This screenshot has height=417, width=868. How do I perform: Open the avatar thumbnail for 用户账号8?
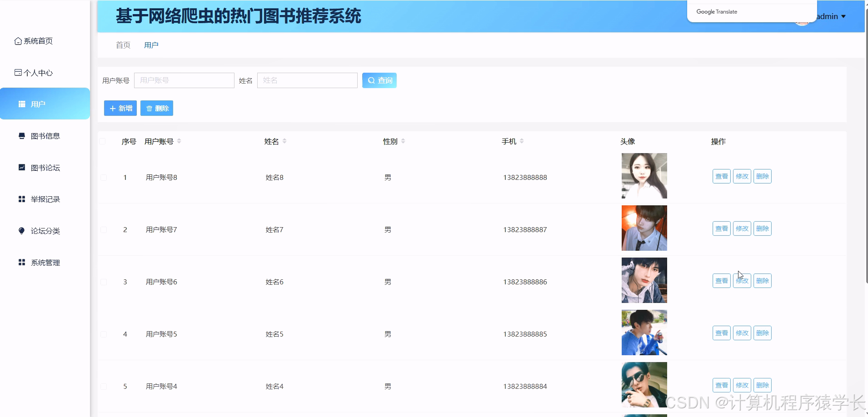[644, 176]
